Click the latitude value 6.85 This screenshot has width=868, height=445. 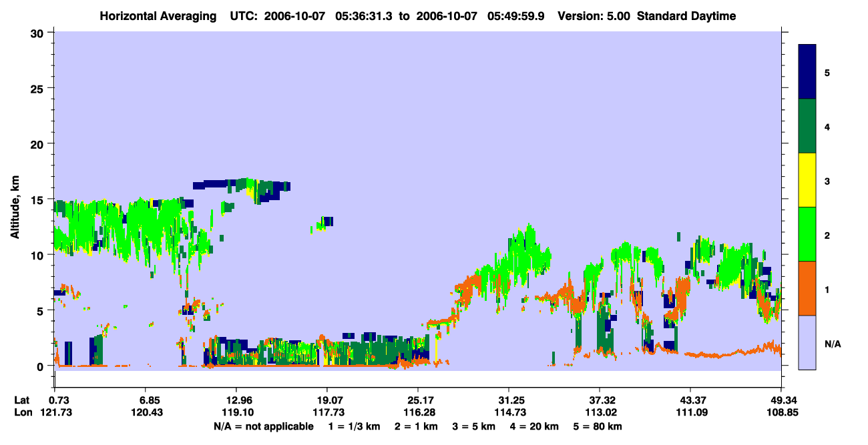coord(146,400)
